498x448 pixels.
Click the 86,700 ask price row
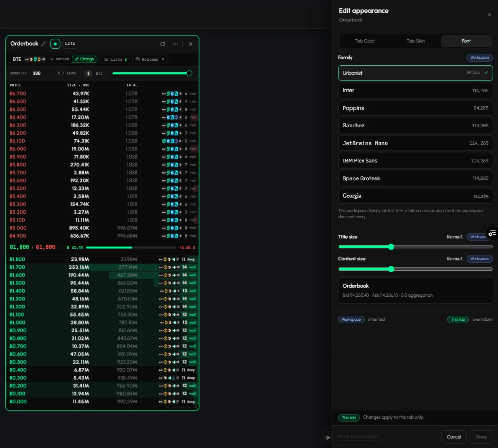pyautogui.click(x=102, y=93)
